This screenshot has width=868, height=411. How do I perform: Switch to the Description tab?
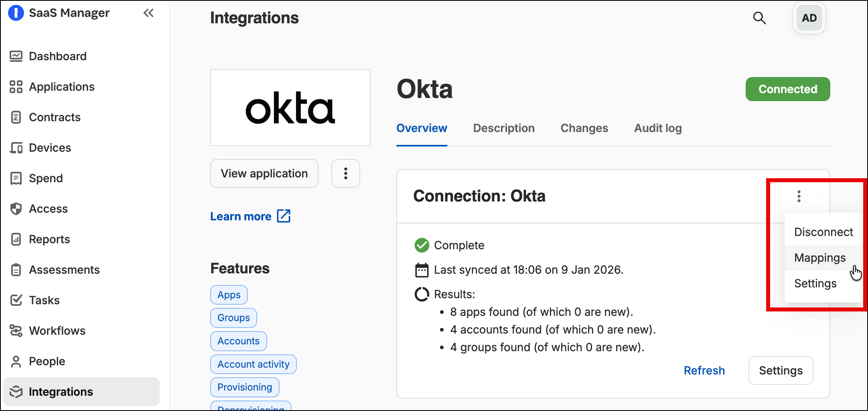(x=504, y=128)
